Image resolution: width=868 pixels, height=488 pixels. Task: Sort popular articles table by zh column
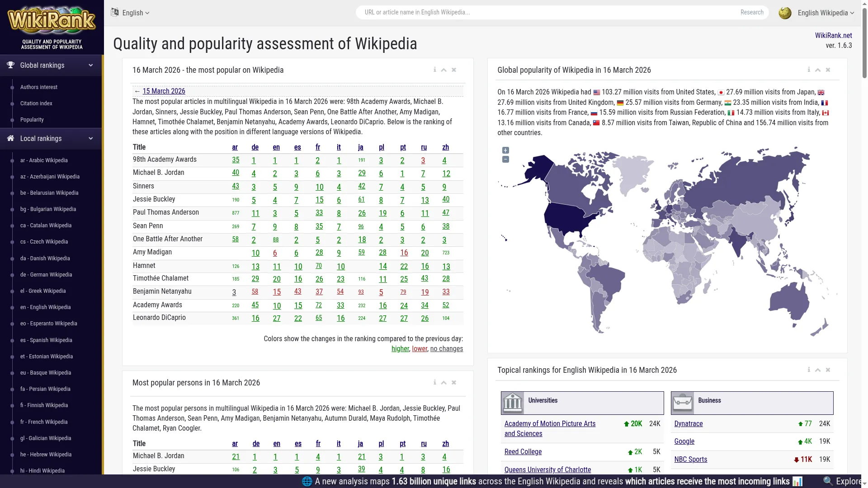tap(445, 147)
